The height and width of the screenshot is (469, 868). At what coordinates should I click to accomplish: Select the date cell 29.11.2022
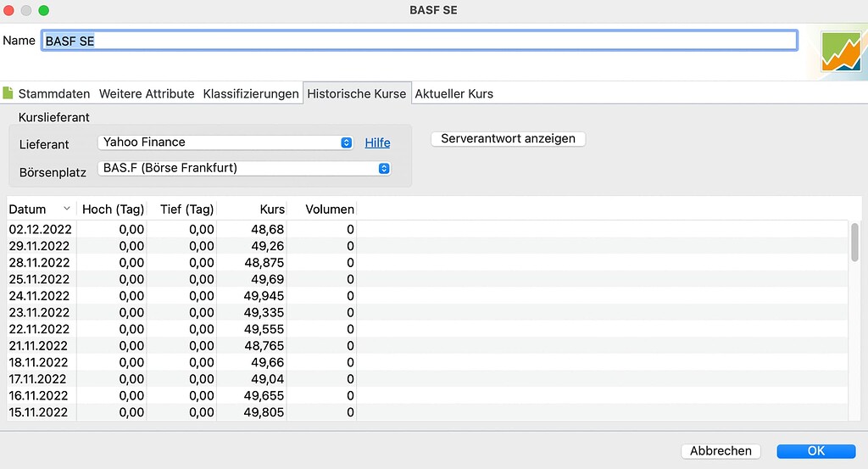coord(39,246)
